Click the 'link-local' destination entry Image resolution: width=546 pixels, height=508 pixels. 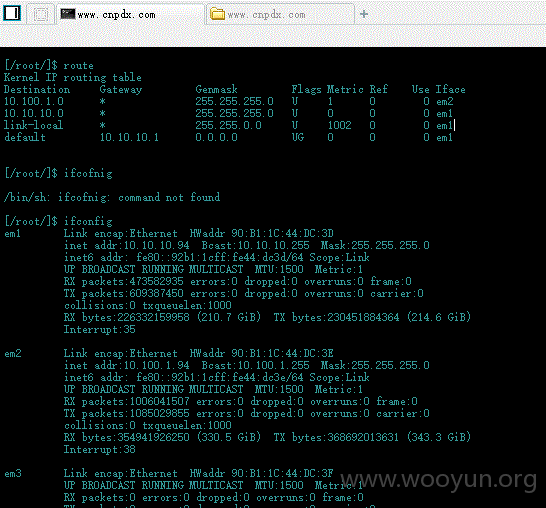pyautogui.click(x=34, y=125)
